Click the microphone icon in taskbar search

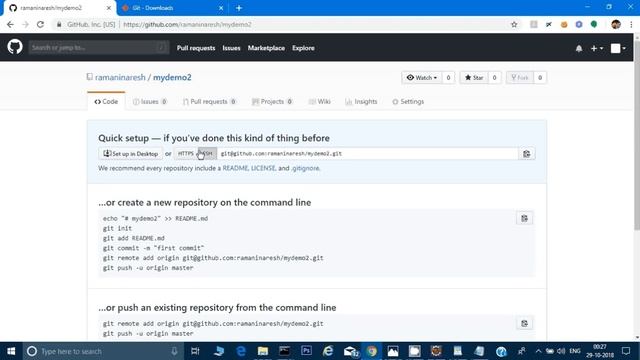tap(174, 351)
